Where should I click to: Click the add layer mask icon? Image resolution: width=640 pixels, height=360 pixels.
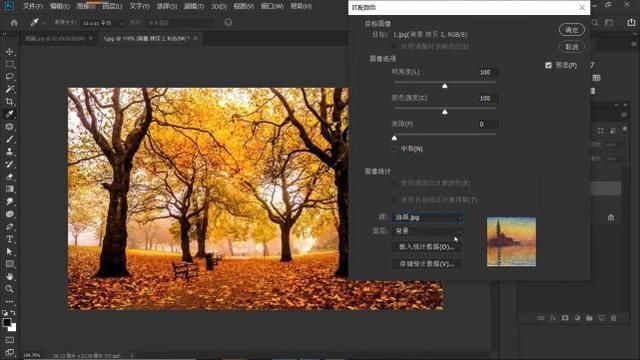[x=565, y=318]
